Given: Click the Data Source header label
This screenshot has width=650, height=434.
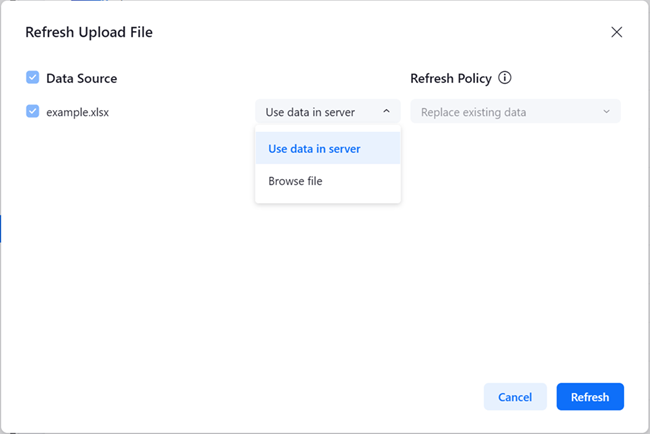Looking at the screenshot, I should pyautogui.click(x=81, y=78).
